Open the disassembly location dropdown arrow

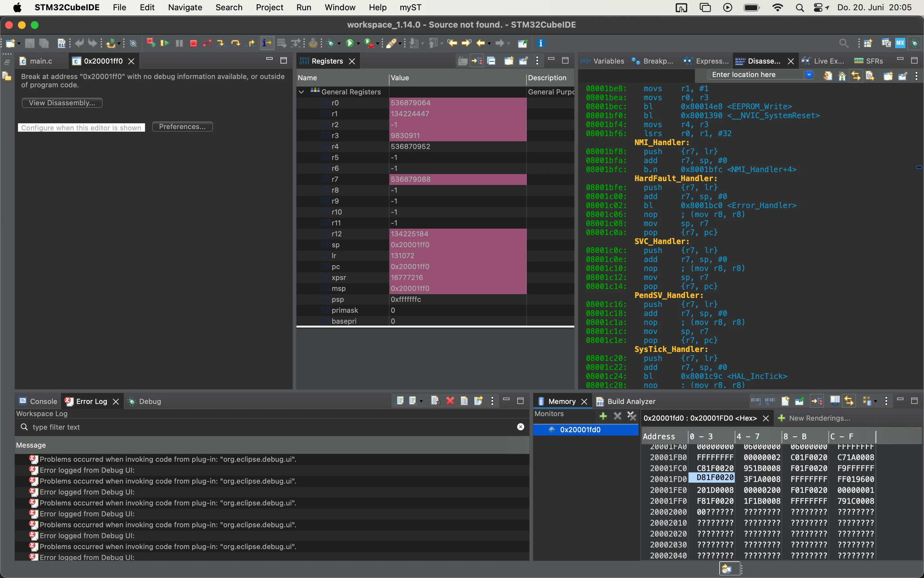(x=809, y=74)
